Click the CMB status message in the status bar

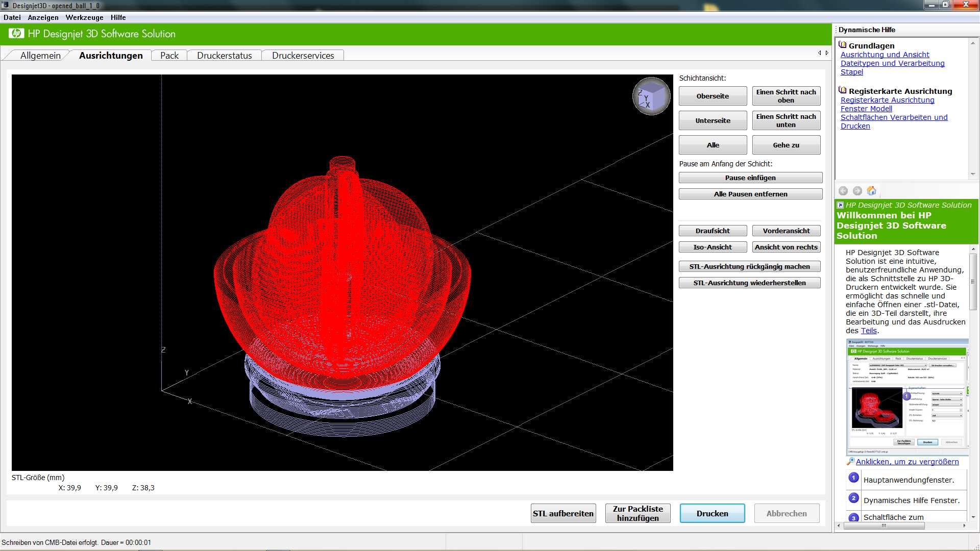(77, 542)
